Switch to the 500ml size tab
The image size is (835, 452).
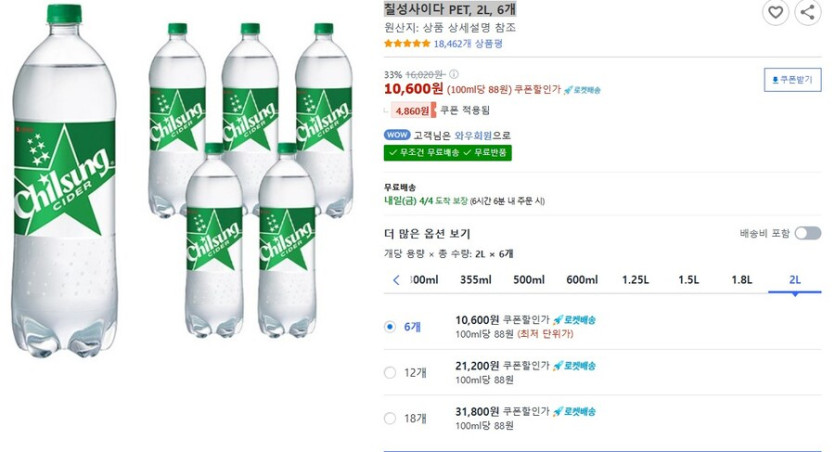click(x=528, y=280)
